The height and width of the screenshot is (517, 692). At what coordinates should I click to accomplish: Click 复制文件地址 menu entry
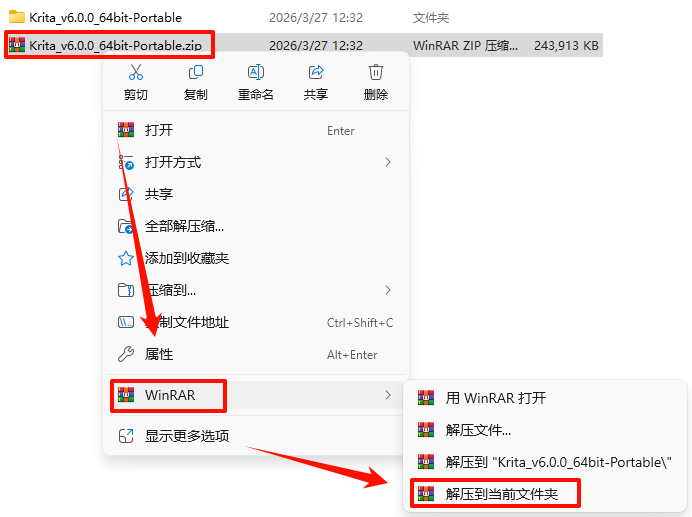tap(256, 322)
